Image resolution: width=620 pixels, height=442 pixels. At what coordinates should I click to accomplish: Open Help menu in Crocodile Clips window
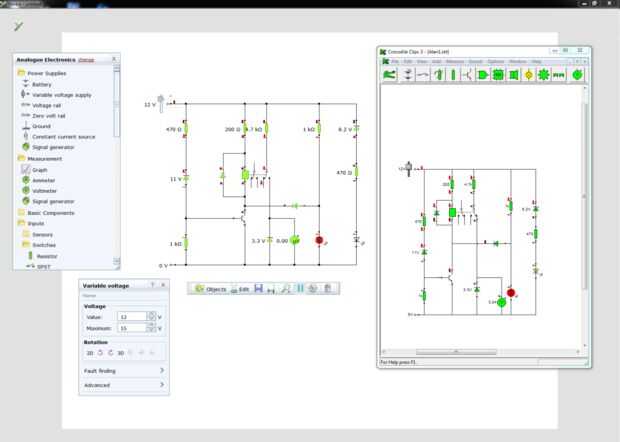coord(536,62)
